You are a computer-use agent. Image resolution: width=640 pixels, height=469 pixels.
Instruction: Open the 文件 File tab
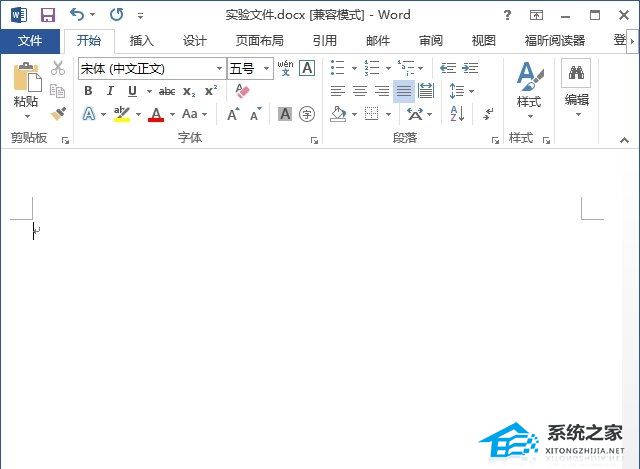[30, 41]
